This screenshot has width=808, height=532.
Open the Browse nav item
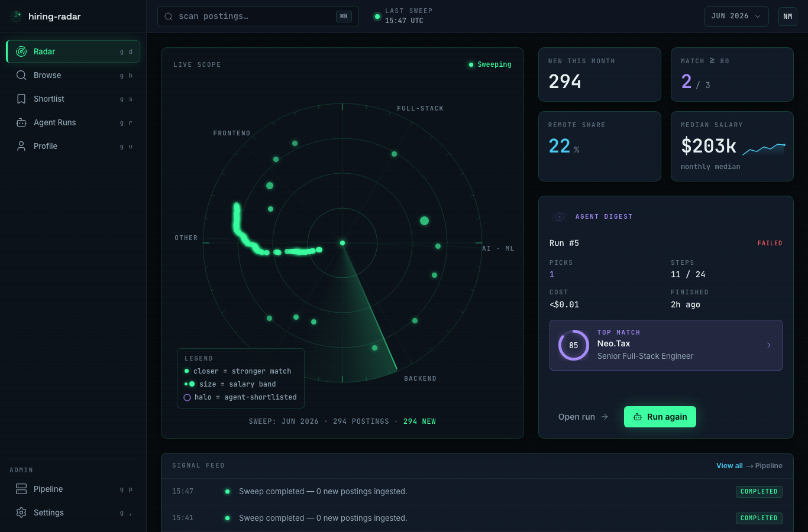click(x=73, y=75)
